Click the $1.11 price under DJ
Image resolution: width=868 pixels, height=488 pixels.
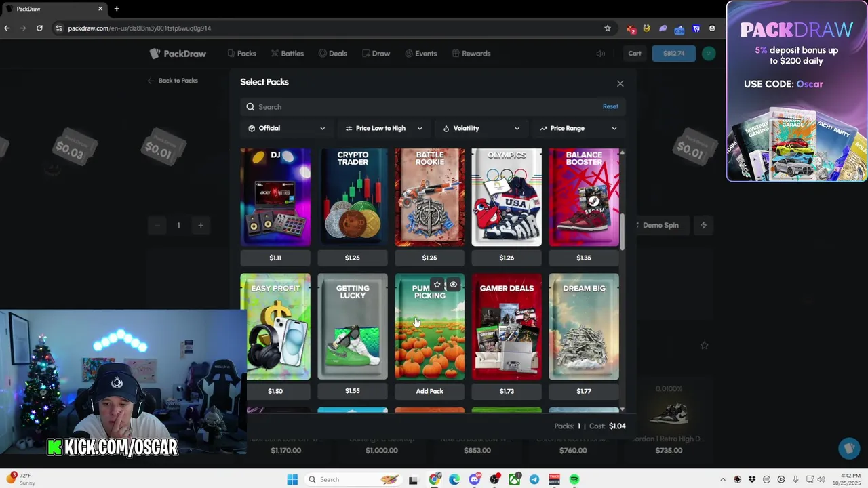tap(275, 258)
